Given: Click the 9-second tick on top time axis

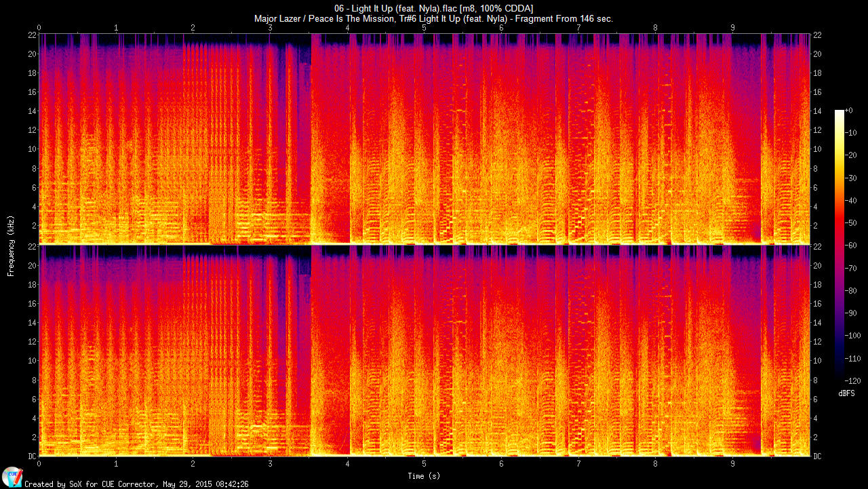Looking at the screenshot, I should pos(732,28).
